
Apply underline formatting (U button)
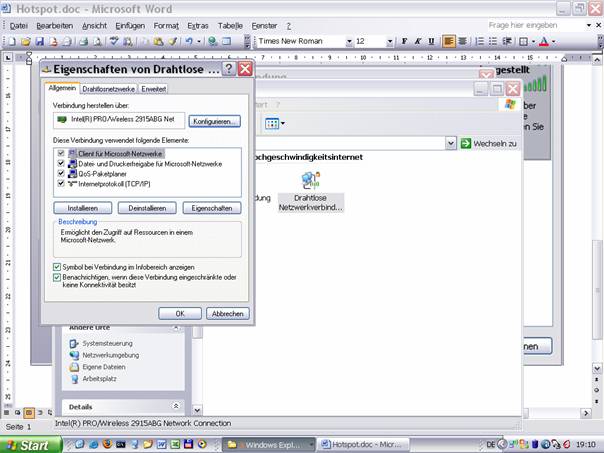[x=431, y=41]
